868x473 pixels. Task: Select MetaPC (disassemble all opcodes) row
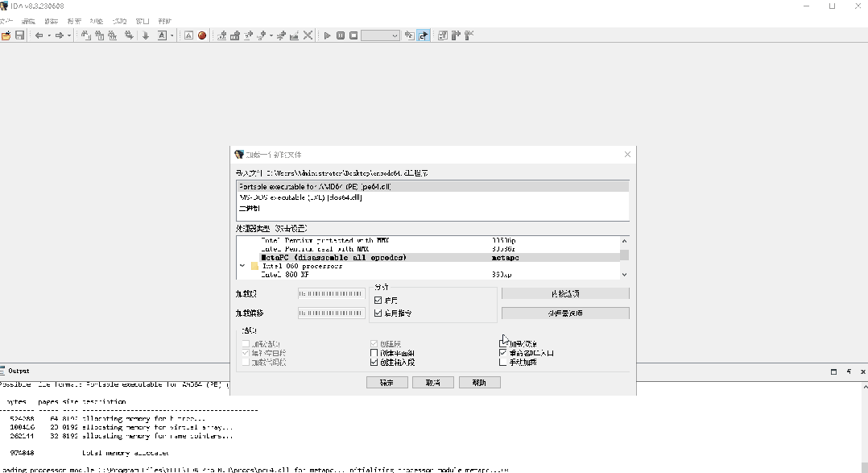pos(428,258)
